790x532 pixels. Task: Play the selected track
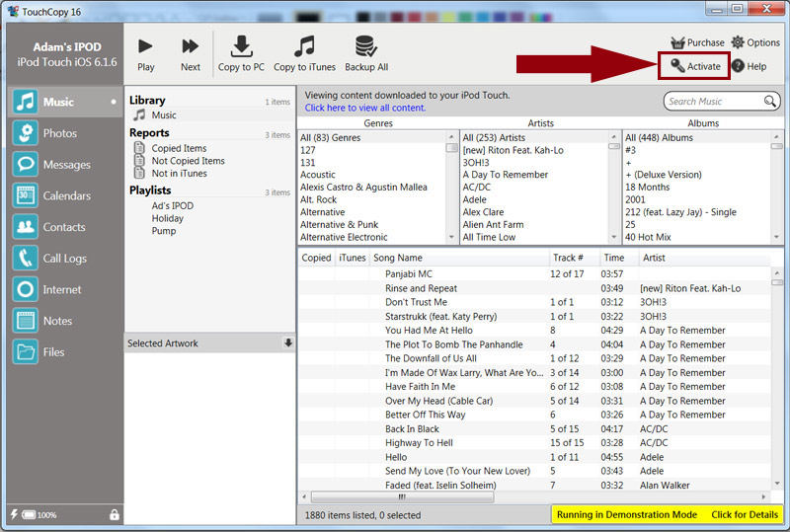(x=145, y=54)
